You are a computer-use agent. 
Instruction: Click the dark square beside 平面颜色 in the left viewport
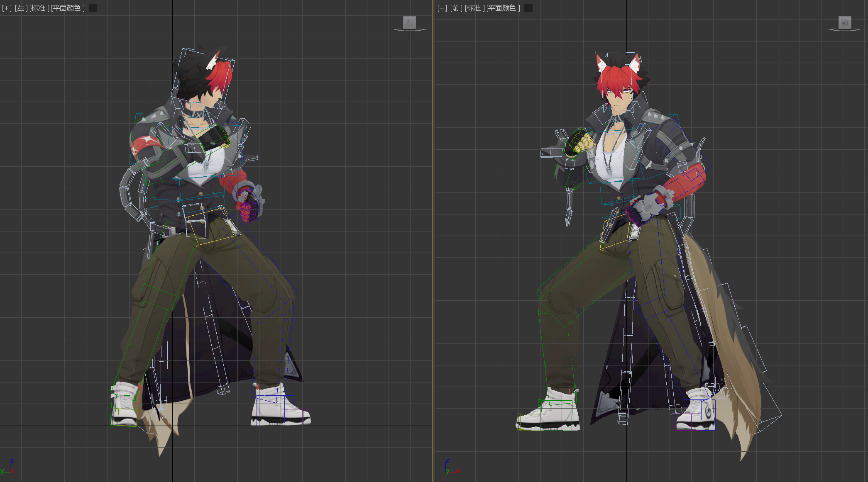click(93, 8)
